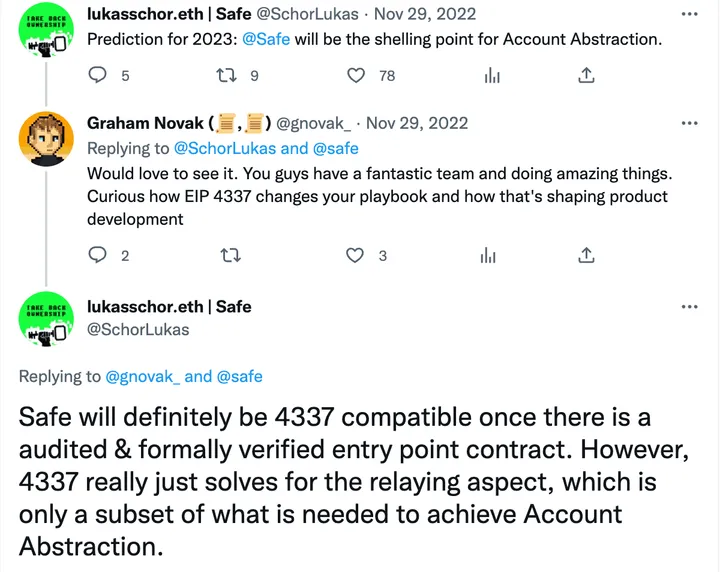
Task: Share Graham Novak's reply tweet
Action: (587, 255)
